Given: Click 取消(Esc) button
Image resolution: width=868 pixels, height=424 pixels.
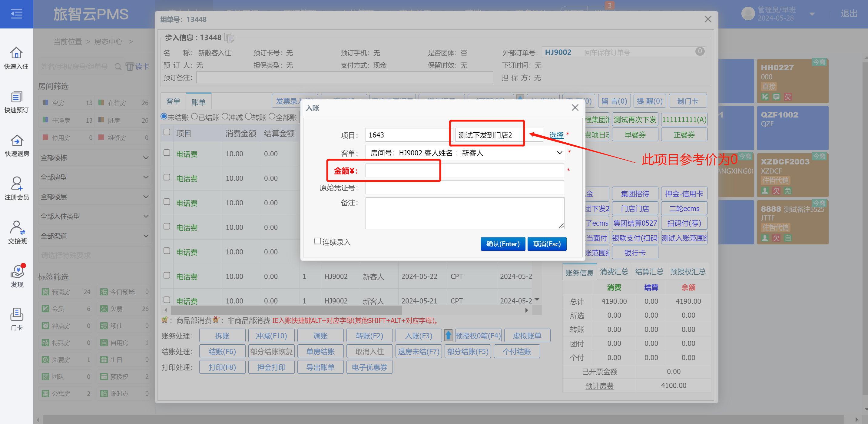Looking at the screenshot, I should 547,244.
